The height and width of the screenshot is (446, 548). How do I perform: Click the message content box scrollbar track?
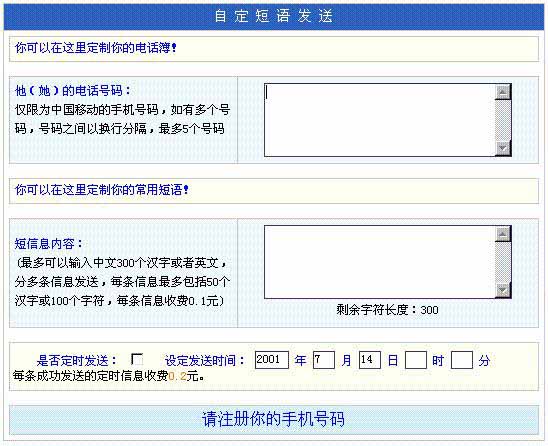[503, 262]
